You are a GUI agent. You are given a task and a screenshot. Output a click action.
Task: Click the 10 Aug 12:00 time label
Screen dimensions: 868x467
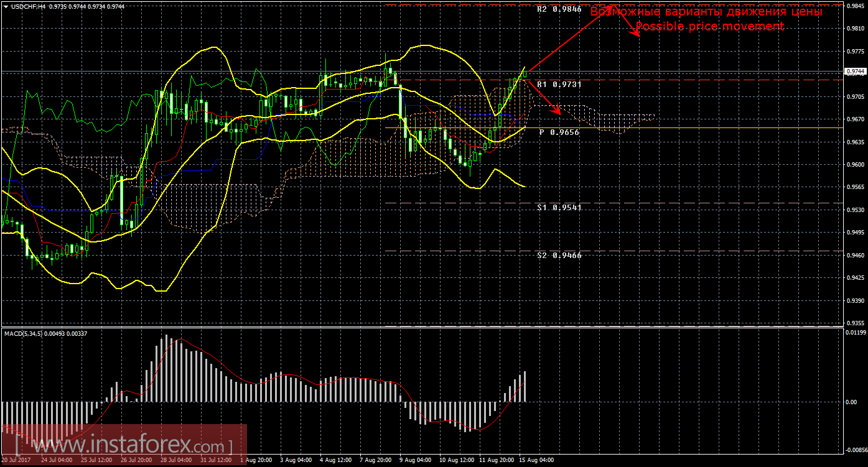(457, 461)
